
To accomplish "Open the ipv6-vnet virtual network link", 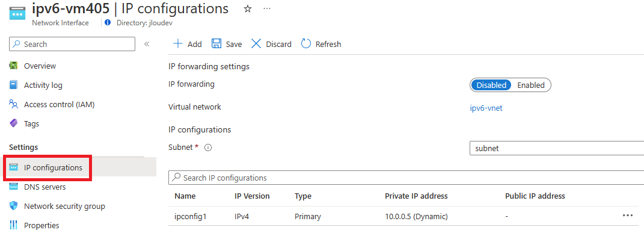I will coord(486,108).
